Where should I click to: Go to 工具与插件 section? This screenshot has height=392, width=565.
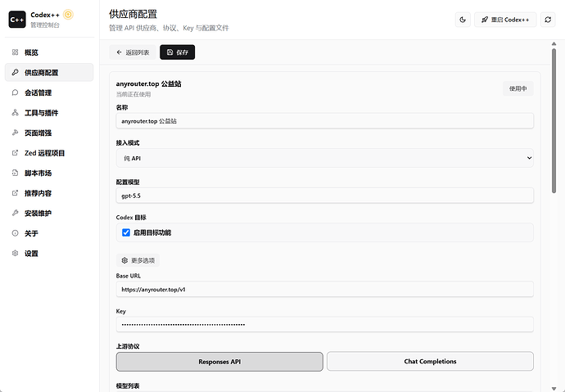pos(49,113)
